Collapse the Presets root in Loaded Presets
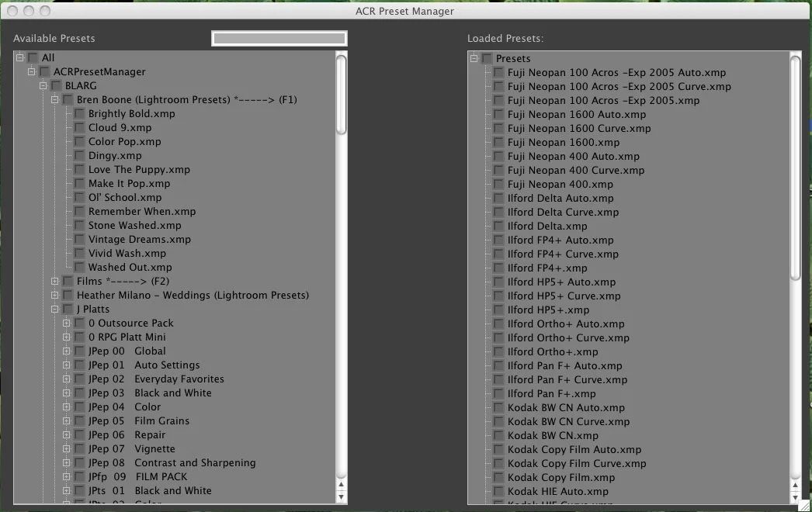812x512 pixels. [474, 58]
